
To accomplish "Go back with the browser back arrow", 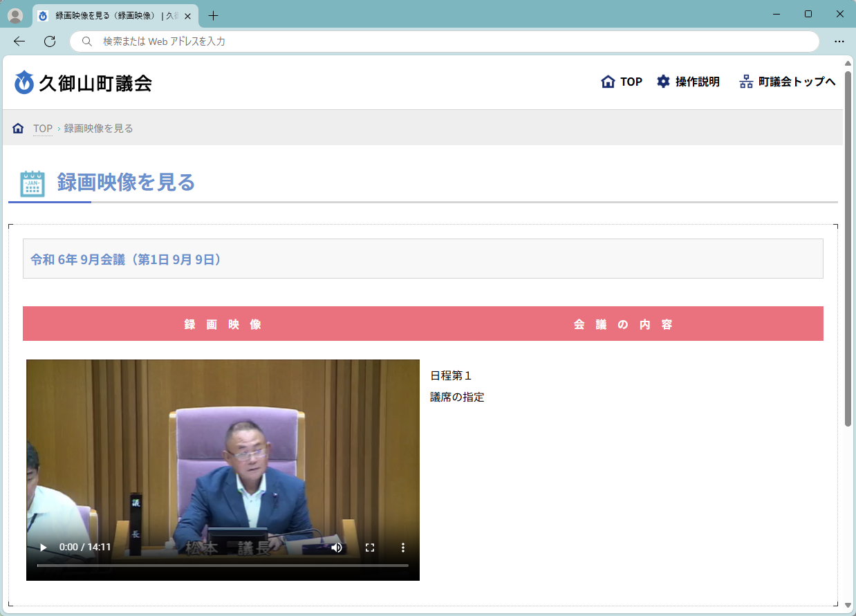I will click(19, 41).
